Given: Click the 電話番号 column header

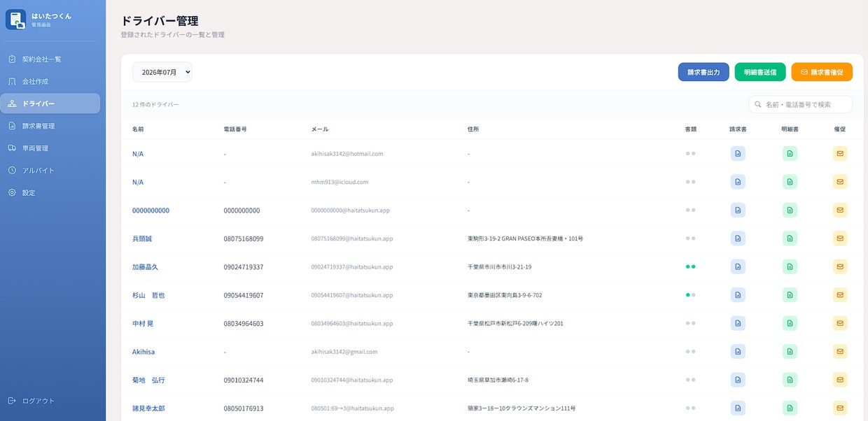Looking at the screenshot, I should pos(235,129).
